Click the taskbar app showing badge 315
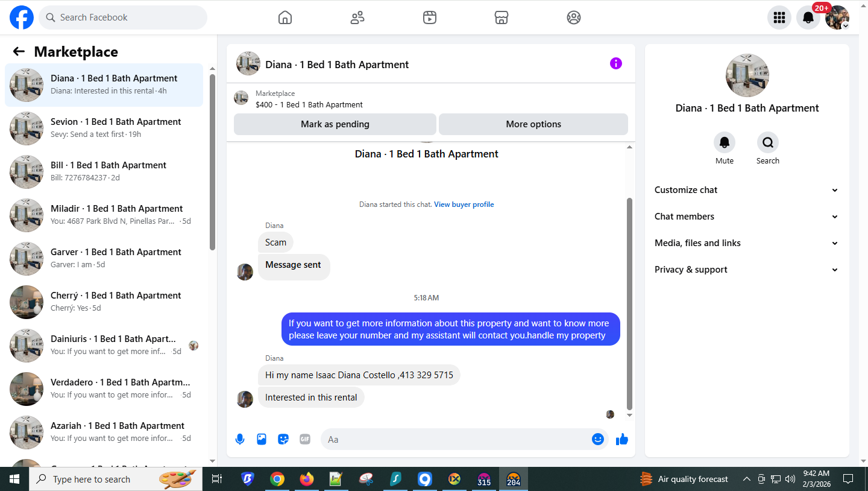 pyautogui.click(x=484, y=479)
